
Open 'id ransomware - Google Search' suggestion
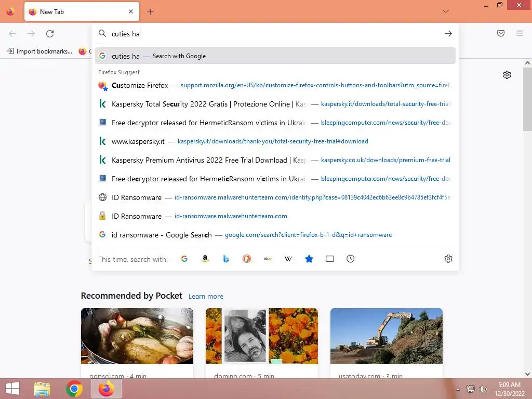click(x=275, y=235)
